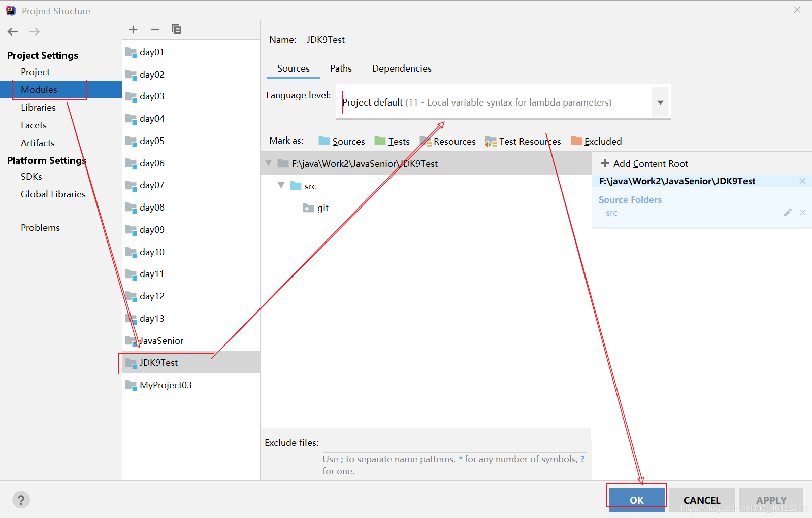Select the day02 module
The width and height of the screenshot is (812, 518).
(191, 74)
